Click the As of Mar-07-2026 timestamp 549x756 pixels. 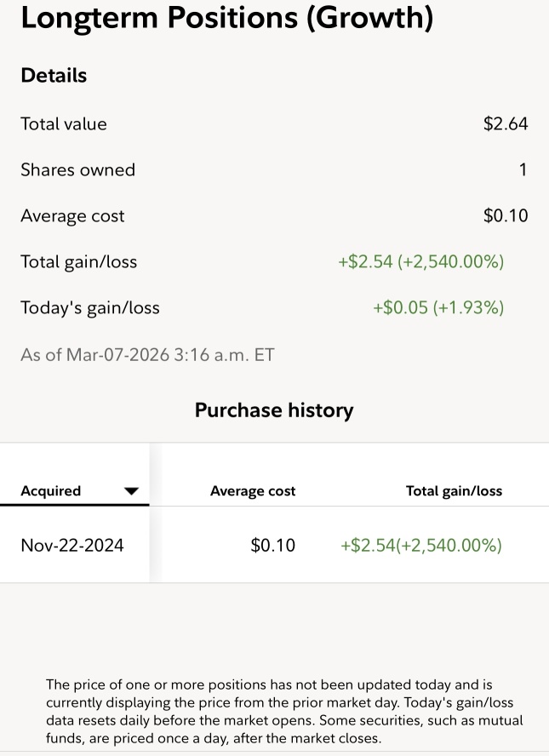[147, 355]
